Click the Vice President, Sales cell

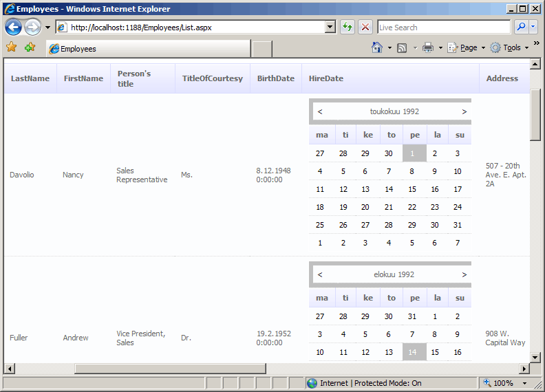coord(141,338)
